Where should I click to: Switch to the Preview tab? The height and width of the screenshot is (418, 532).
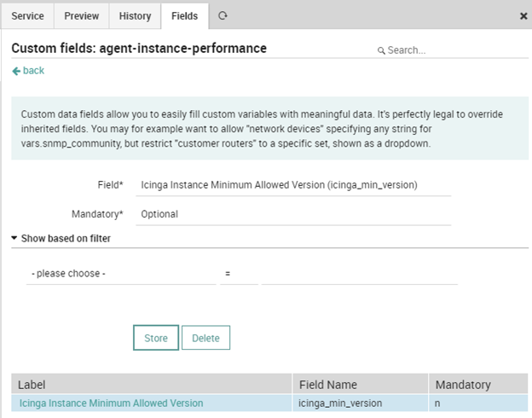click(82, 16)
